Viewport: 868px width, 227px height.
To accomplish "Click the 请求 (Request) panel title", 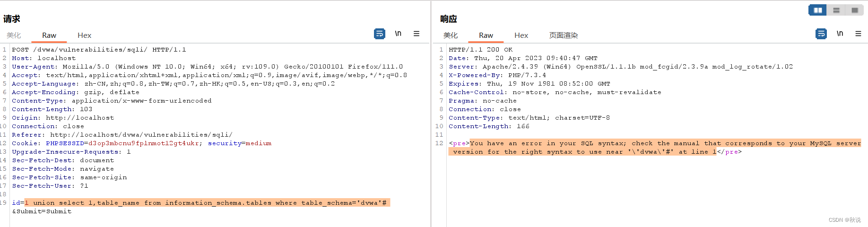I will pyautogui.click(x=12, y=19).
